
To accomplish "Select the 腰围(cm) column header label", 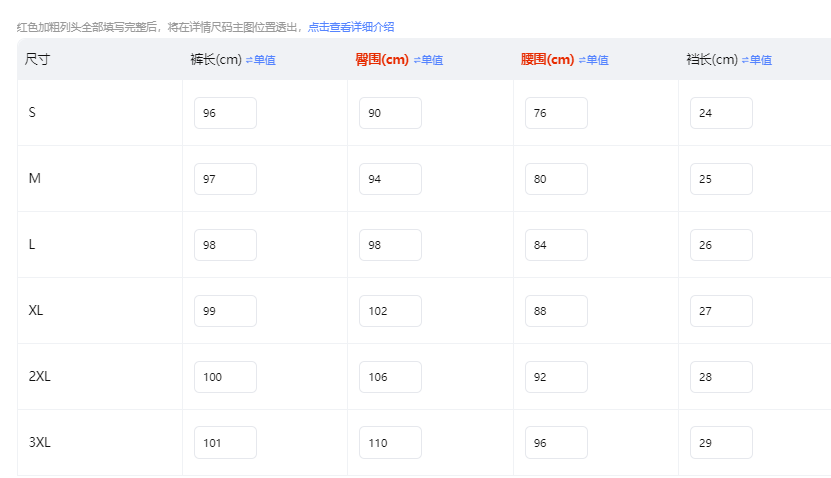I will point(547,59).
